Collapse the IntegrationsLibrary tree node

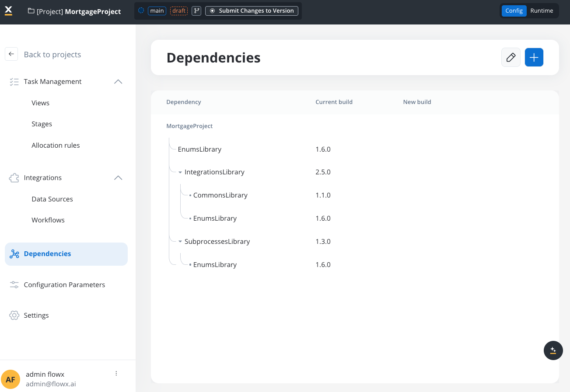pyautogui.click(x=180, y=172)
